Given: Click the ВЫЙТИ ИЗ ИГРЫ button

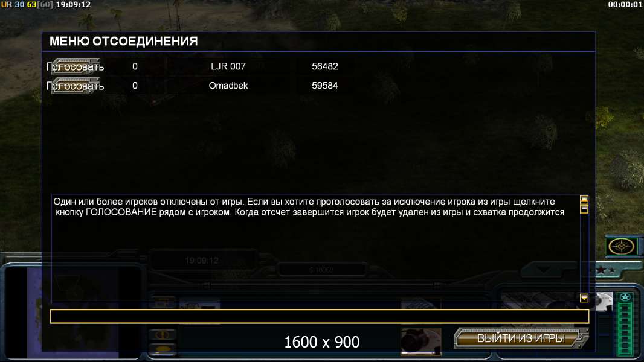Looking at the screenshot, I should click(x=521, y=338).
